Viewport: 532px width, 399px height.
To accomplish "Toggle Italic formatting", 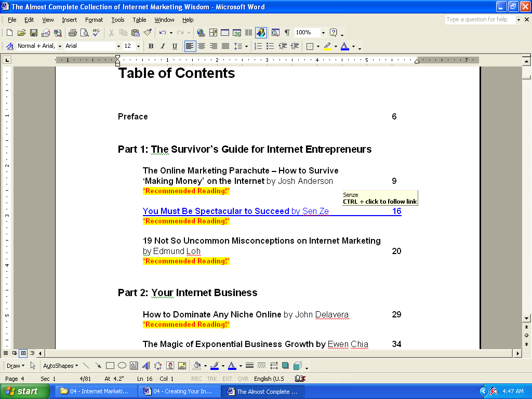I will click(163, 46).
